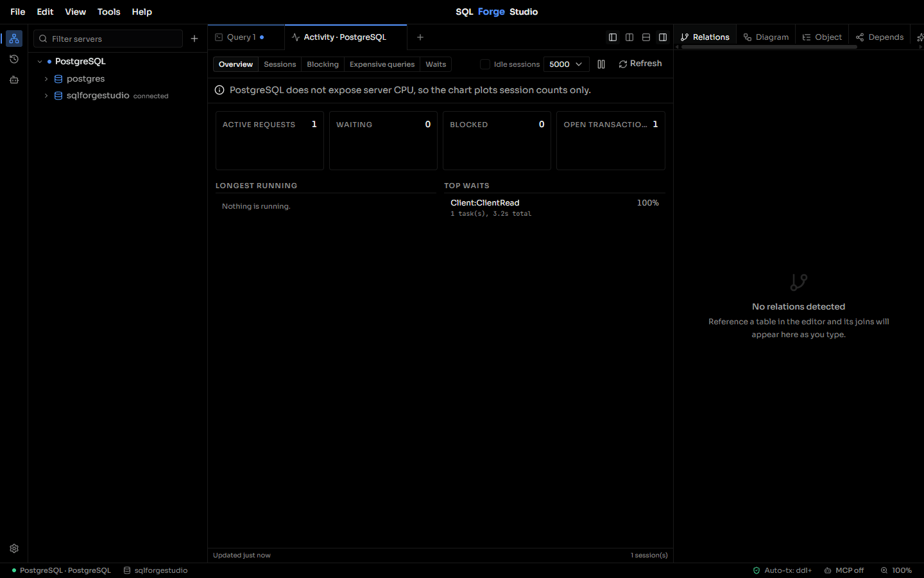924x578 pixels.
Task: Open a new tab with plus icon
Action: click(x=420, y=37)
